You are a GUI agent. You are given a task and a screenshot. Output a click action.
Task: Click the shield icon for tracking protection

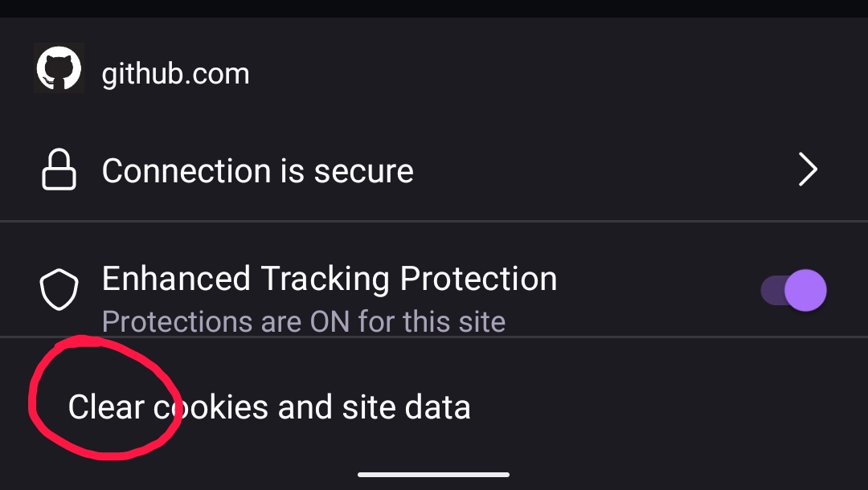coord(59,290)
